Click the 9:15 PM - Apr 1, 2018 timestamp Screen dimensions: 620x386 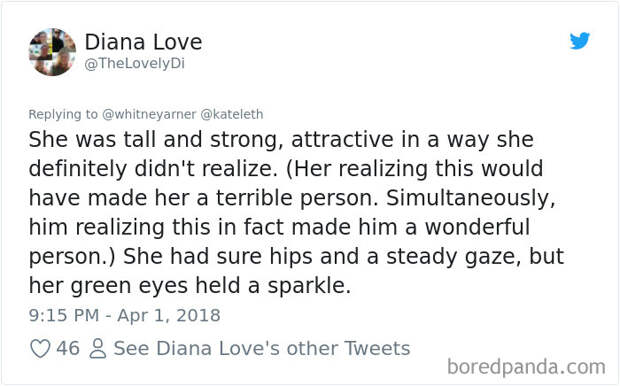click(125, 316)
